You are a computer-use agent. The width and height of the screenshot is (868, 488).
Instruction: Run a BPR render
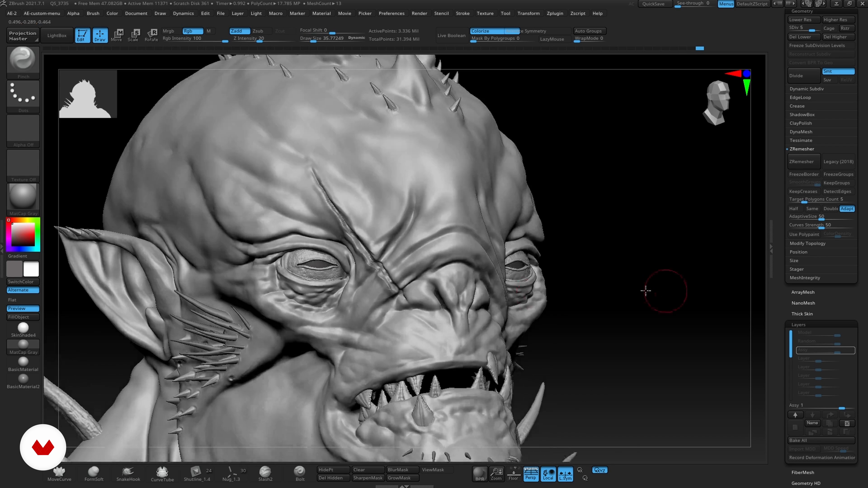479,474
